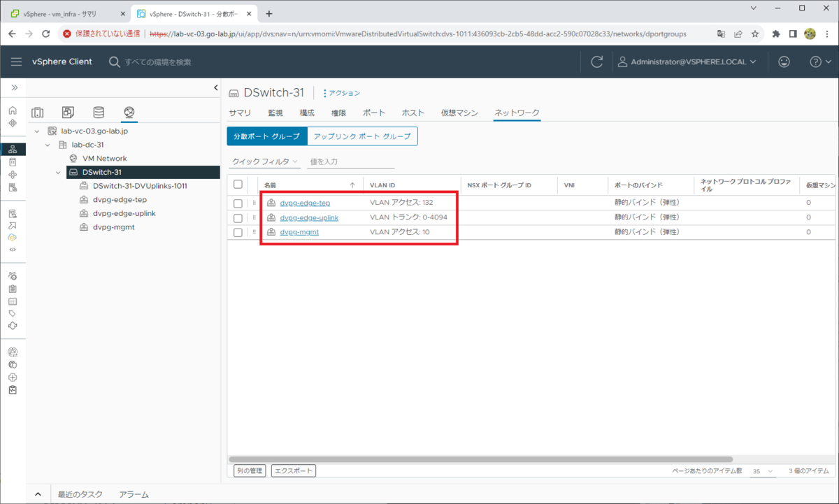Click the エクスポート button
The width and height of the screenshot is (839, 504).
[x=294, y=471]
